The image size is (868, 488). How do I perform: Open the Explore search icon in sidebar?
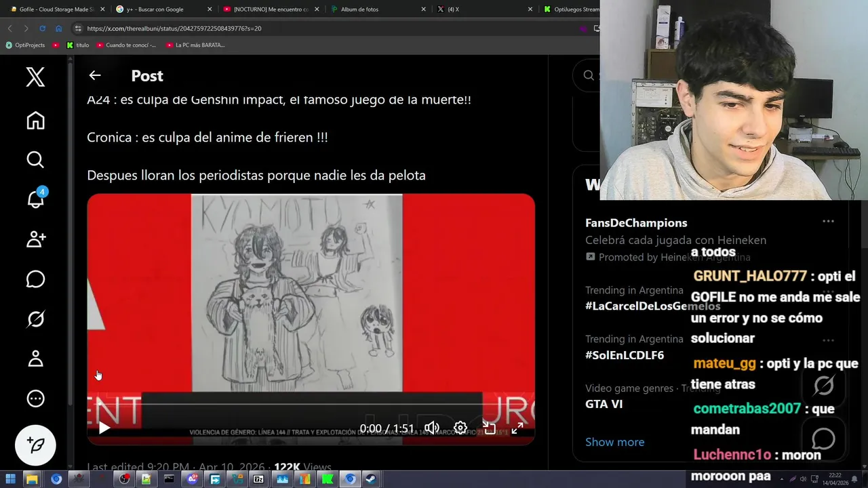35,160
